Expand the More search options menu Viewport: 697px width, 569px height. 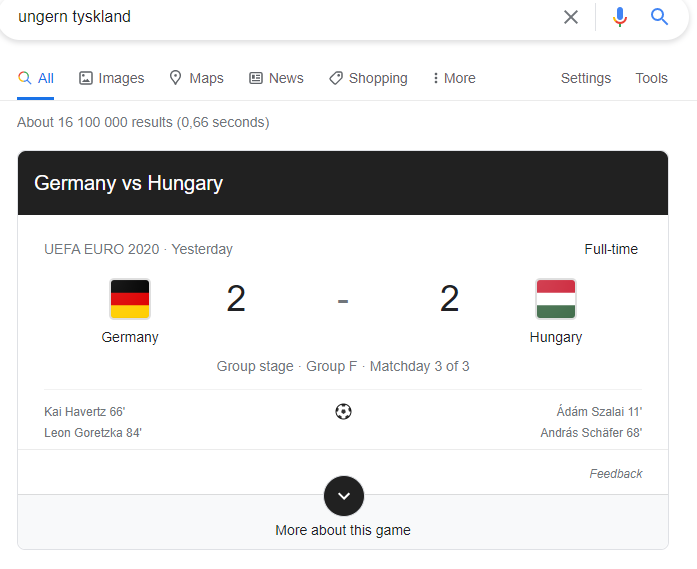(x=454, y=78)
